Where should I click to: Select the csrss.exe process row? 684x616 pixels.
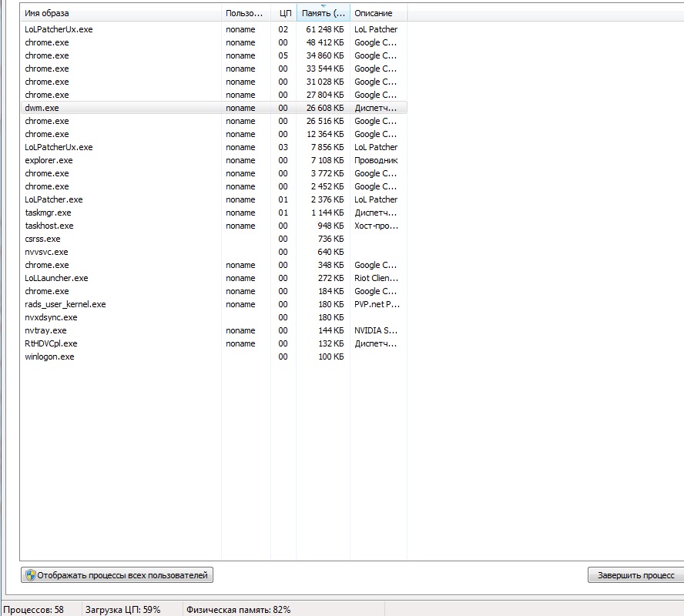pos(42,239)
